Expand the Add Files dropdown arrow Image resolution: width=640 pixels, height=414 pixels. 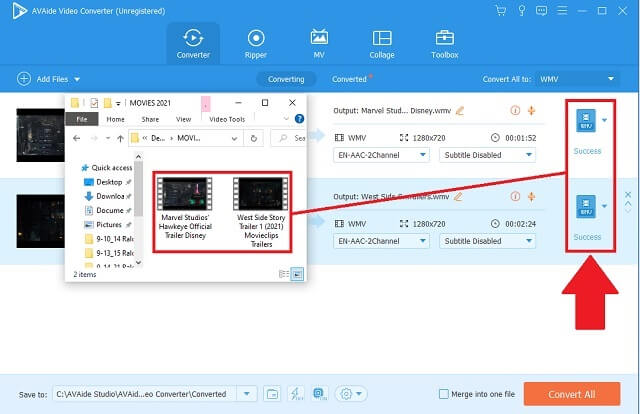(77, 80)
